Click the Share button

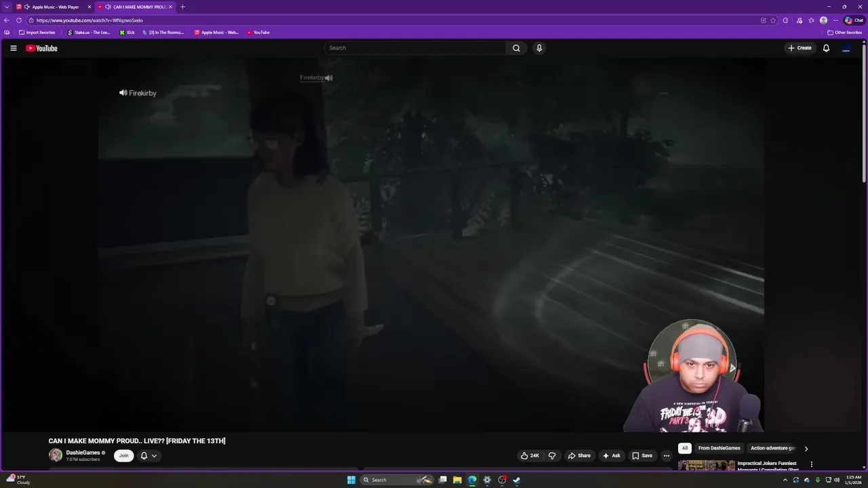579,455
